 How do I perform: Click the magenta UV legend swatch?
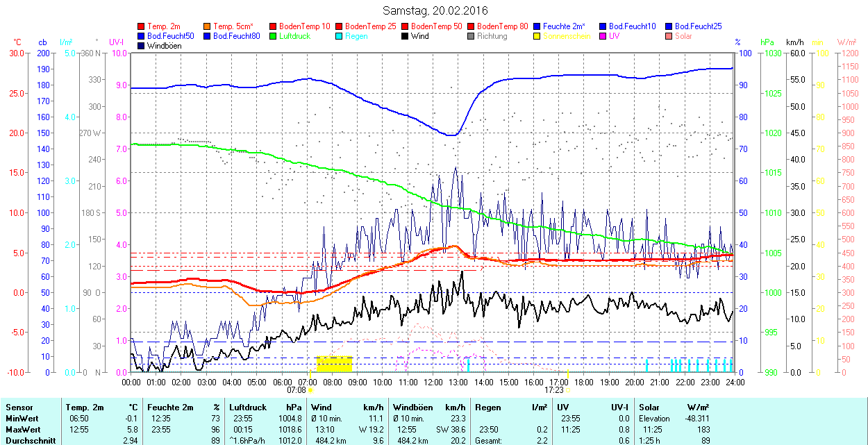603,36
